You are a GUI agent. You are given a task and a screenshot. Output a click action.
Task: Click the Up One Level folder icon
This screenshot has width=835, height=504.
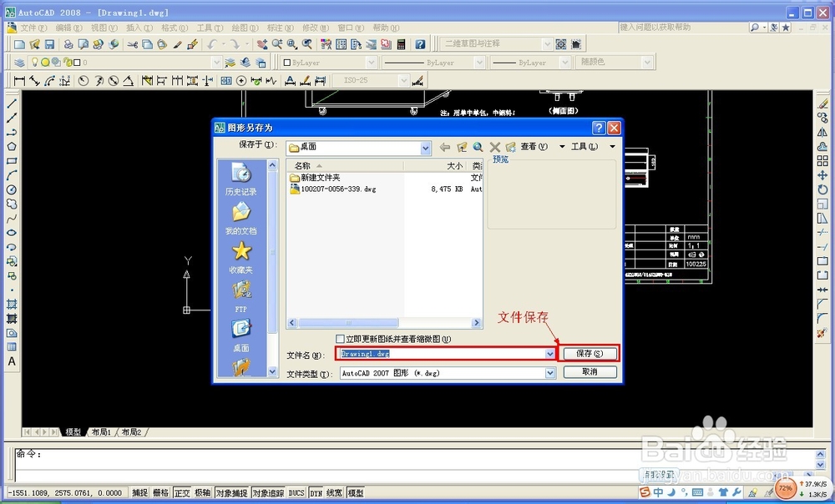click(462, 147)
